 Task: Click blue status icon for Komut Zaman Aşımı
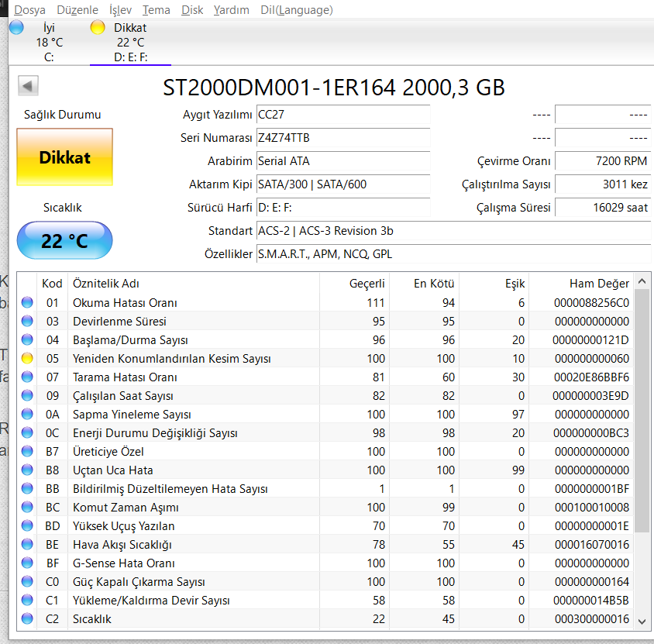(x=28, y=508)
